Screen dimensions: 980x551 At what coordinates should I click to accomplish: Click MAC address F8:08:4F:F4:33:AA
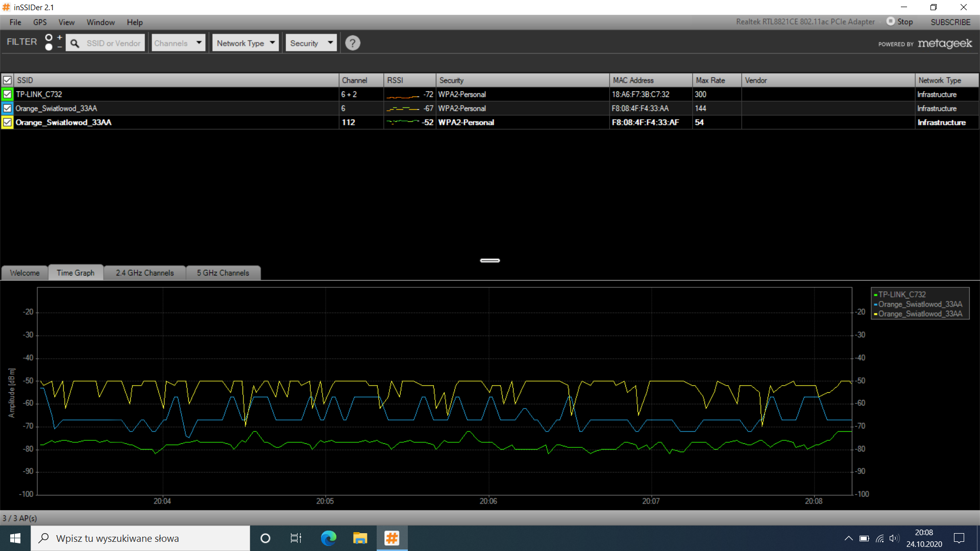640,108
